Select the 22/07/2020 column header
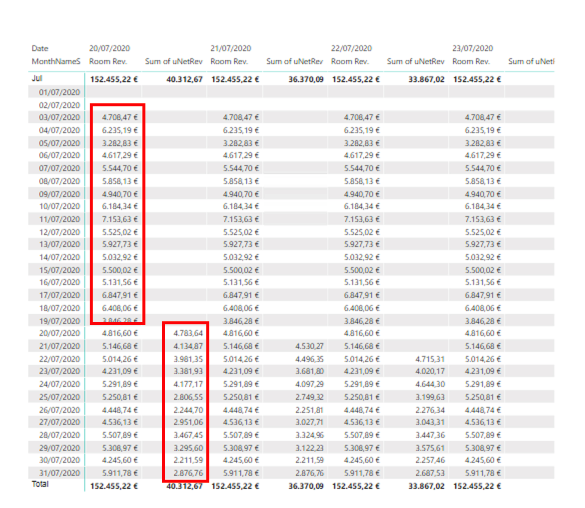 (351, 48)
